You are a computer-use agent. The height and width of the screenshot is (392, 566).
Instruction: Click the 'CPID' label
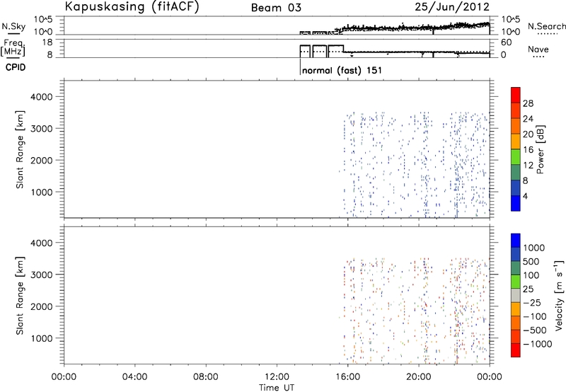tap(16, 67)
